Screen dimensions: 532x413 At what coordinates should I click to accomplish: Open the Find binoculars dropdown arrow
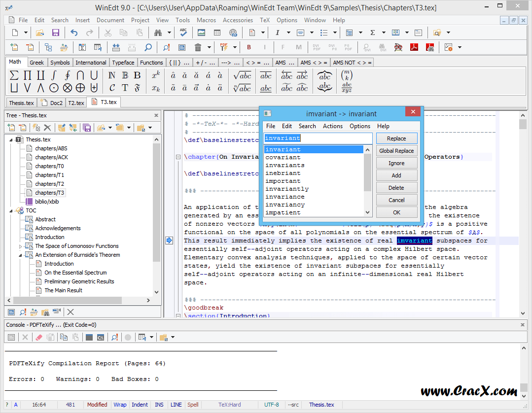pyautogui.click(x=169, y=33)
